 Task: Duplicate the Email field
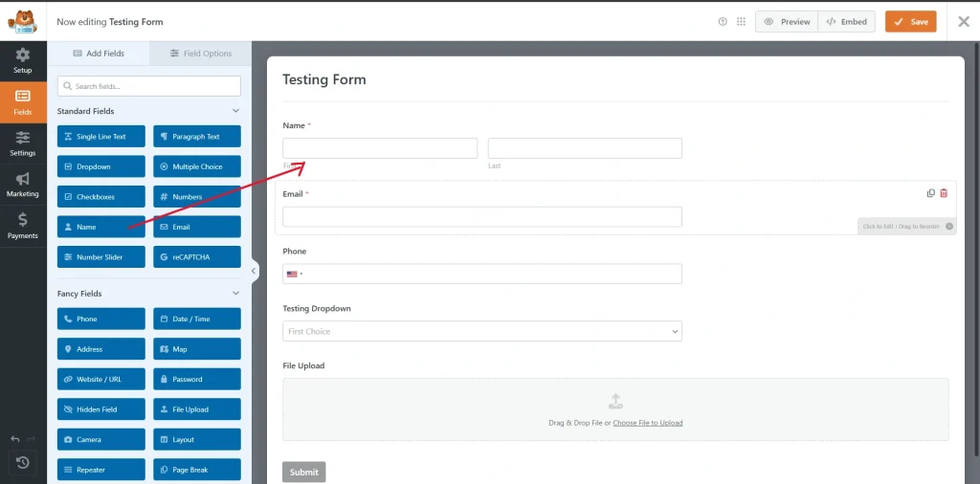pos(930,193)
